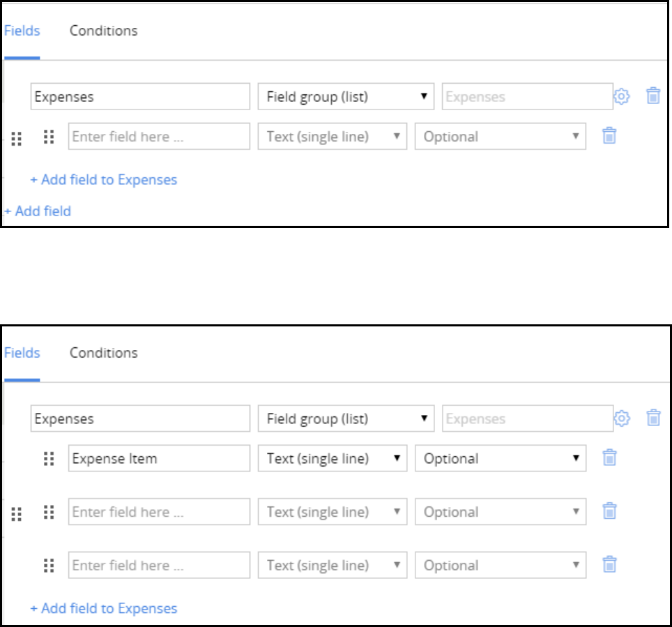672x627 pixels.
Task: Open the Optional dropdown for Expense Item
Action: click(x=500, y=458)
